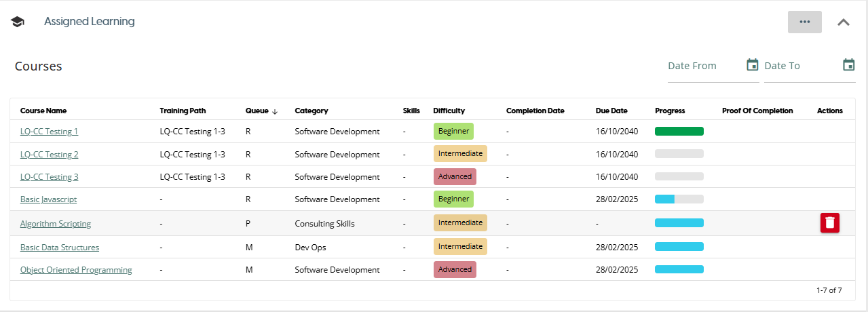Click the Difficulty column header
Screen dimensions: 868x312
449,111
